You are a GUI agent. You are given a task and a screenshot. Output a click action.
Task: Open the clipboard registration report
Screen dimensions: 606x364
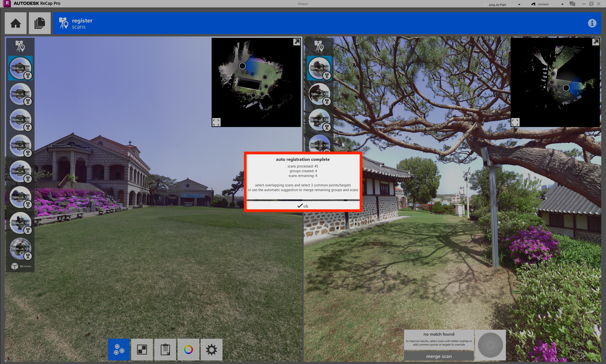click(165, 349)
